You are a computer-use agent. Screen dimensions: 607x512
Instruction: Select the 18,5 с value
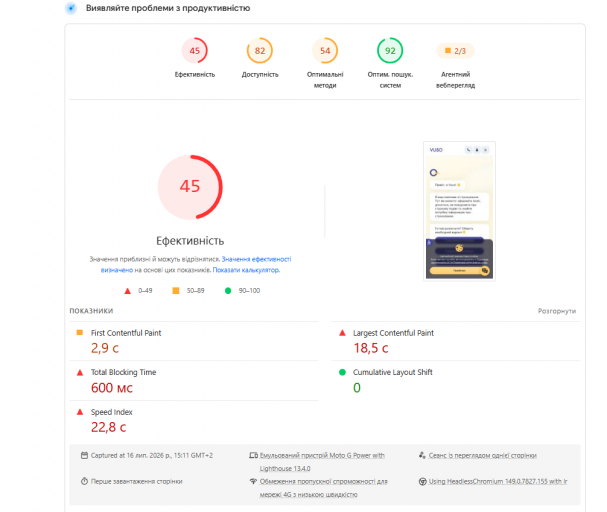click(371, 348)
